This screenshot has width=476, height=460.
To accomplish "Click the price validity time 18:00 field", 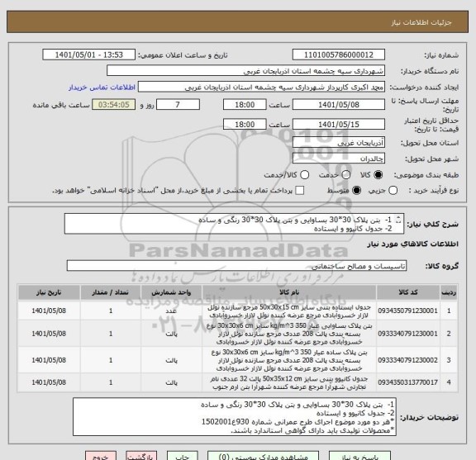I will (245, 125).
